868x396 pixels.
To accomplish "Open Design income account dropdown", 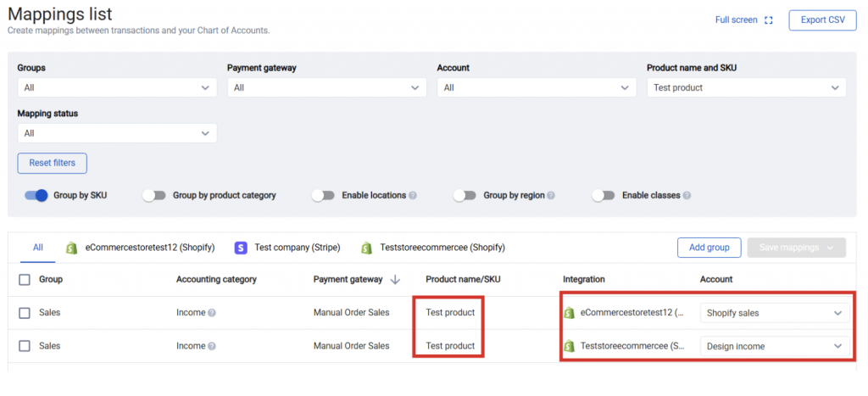I will tap(775, 346).
